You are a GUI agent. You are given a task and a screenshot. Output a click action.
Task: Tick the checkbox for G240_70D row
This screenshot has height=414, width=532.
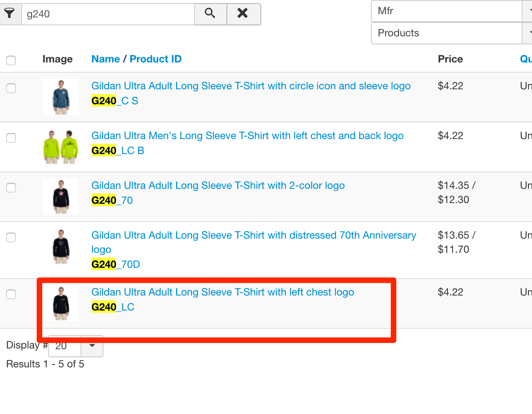point(11,237)
